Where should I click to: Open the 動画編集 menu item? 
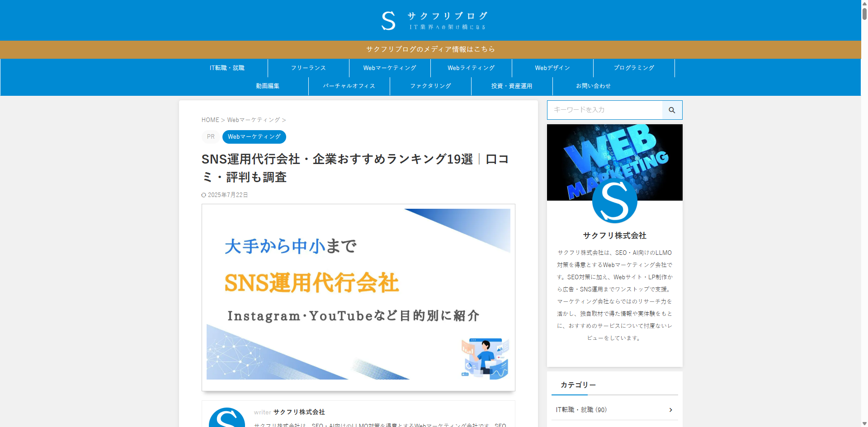(x=268, y=86)
